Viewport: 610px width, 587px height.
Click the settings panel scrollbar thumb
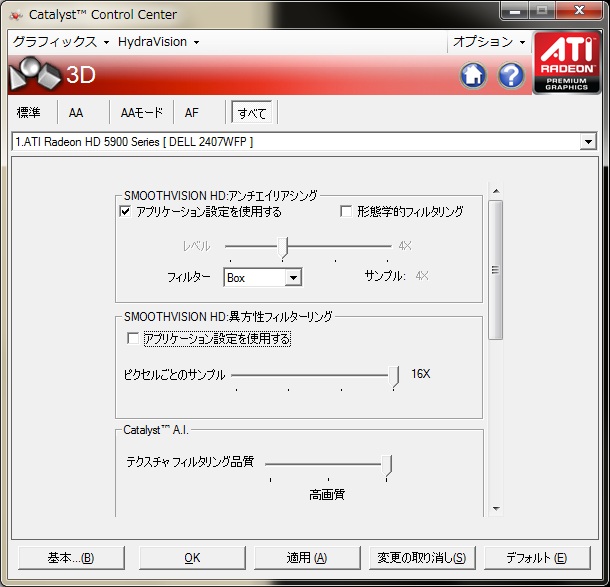pos(495,270)
